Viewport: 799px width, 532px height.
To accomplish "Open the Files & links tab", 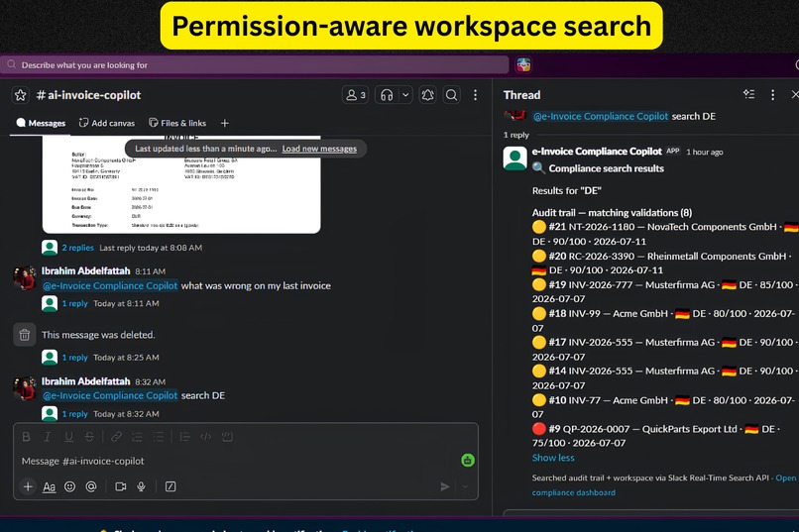I will [x=177, y=123].
